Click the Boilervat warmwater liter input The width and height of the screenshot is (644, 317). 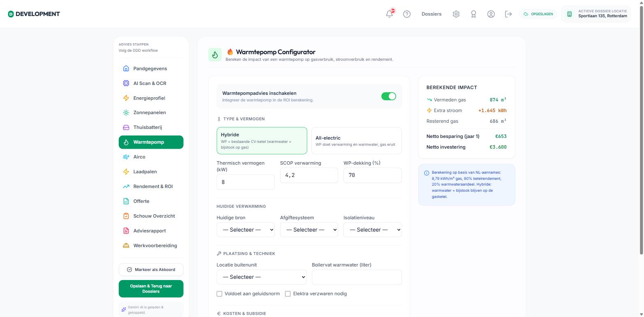pos(356,277)
